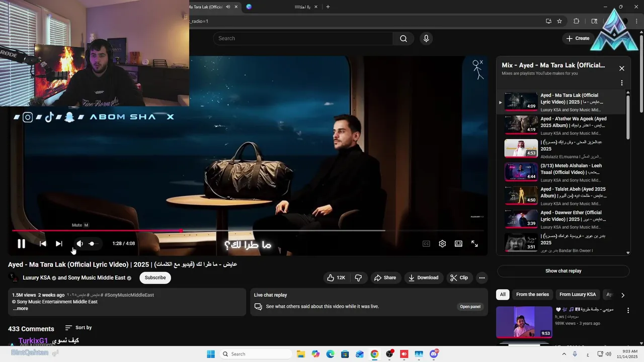Click the search magnifier button
Viewport: 644px width, 362px height.
coord(404,39)
